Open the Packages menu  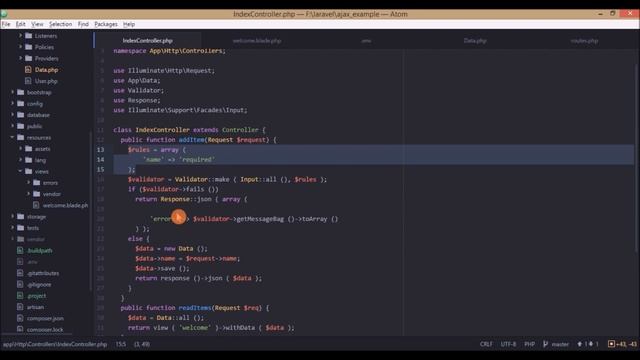106,24
